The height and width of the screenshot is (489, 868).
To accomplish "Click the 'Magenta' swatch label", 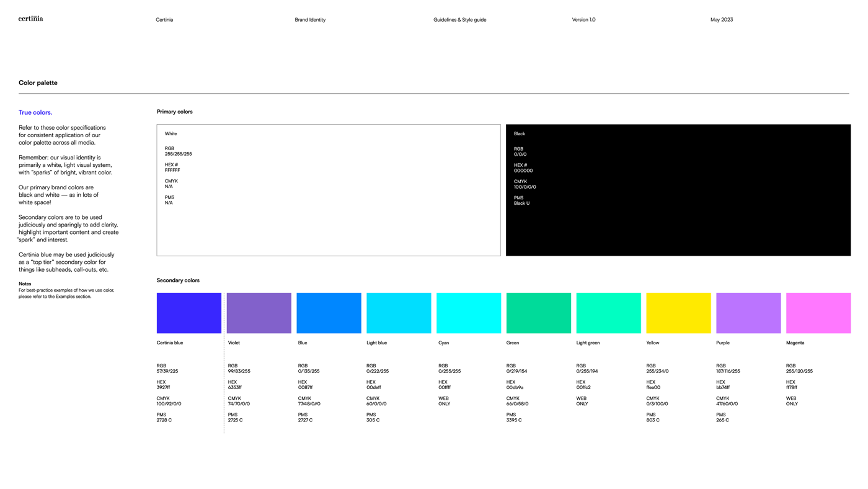I will (x=795, y=343).
